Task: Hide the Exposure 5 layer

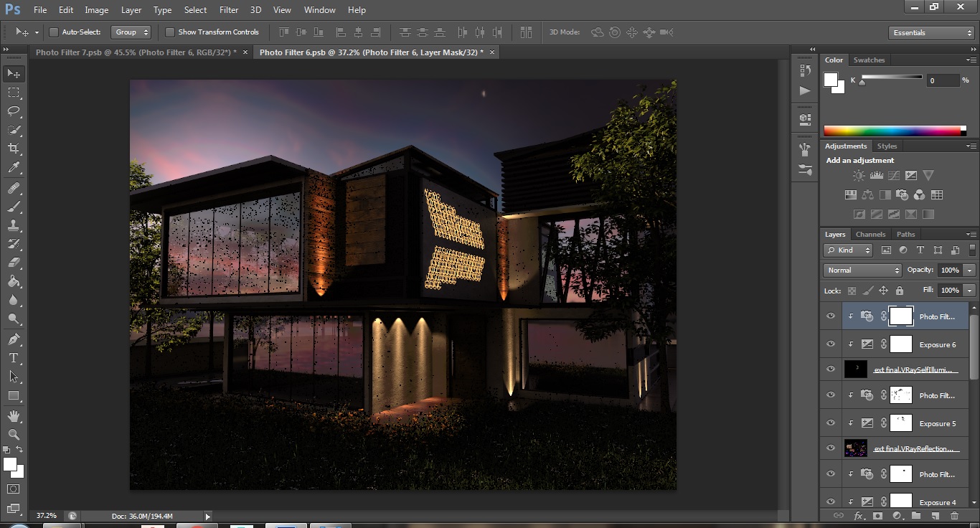Action: pyautogui.click(x=831, y=423)
